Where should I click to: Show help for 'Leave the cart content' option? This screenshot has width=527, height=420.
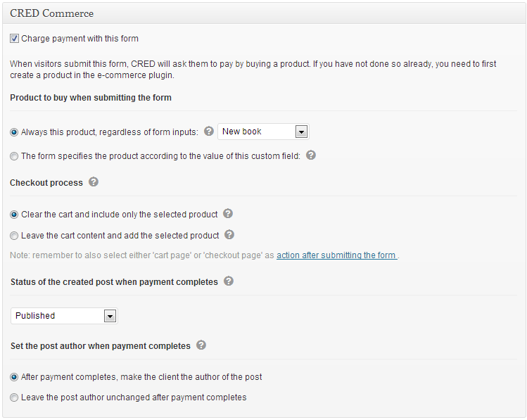click(x=229, y=234)
